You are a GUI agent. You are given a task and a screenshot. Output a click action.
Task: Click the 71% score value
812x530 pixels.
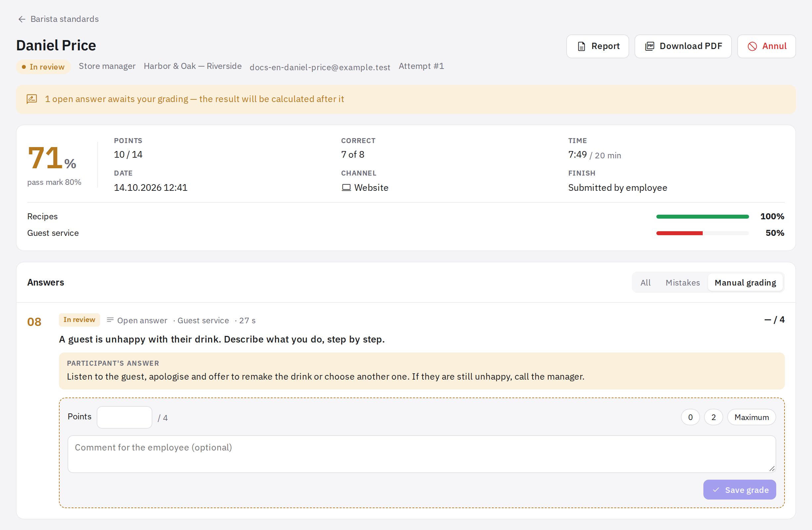tap(52, 158)
